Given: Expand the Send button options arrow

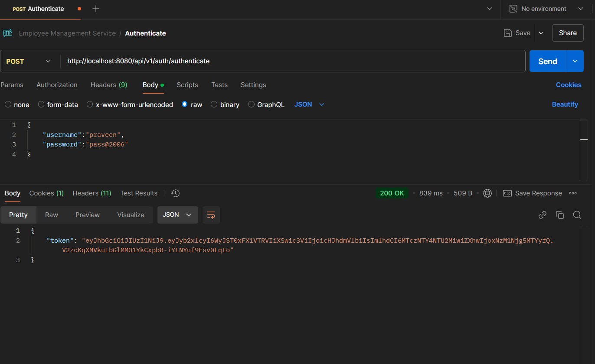Looking at the screenshot, I should point(575,61).
